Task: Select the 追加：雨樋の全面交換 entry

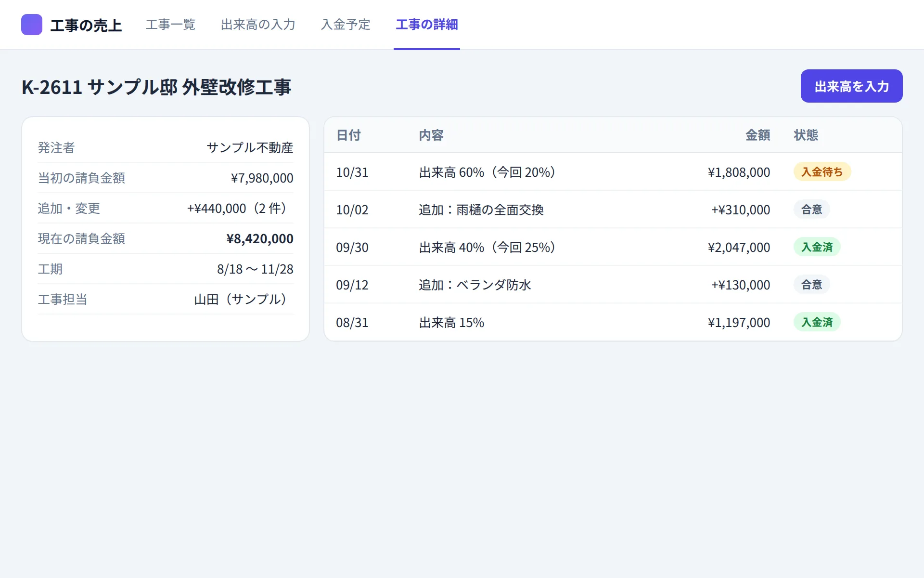Action: pyautogui.click(x=481, y=210)
